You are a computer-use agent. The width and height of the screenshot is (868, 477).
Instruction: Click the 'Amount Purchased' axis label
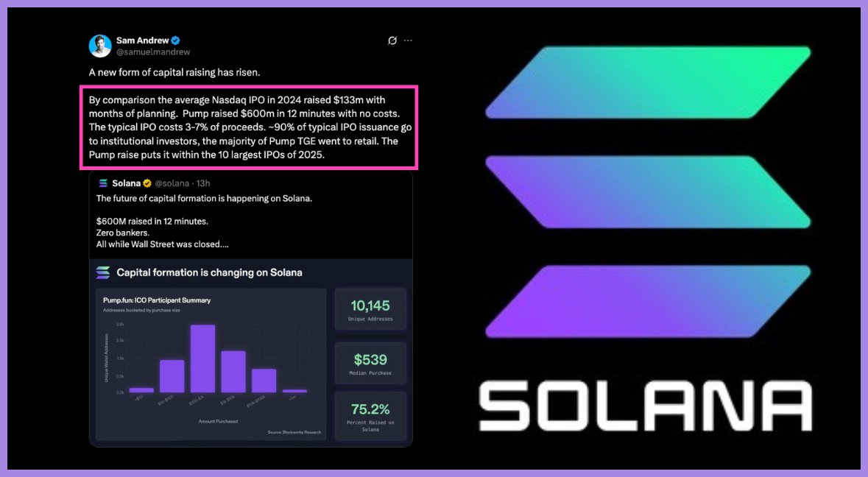click(x=218, y=422)
